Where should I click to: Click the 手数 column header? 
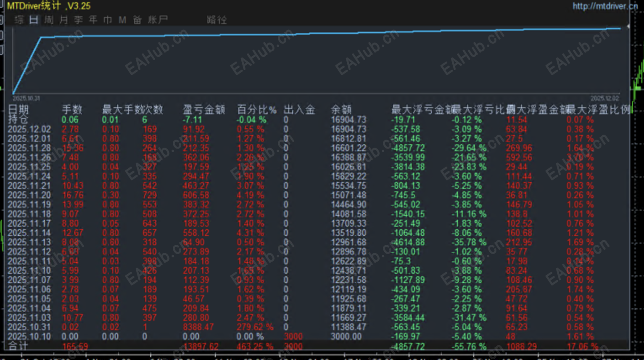[72, 110]
